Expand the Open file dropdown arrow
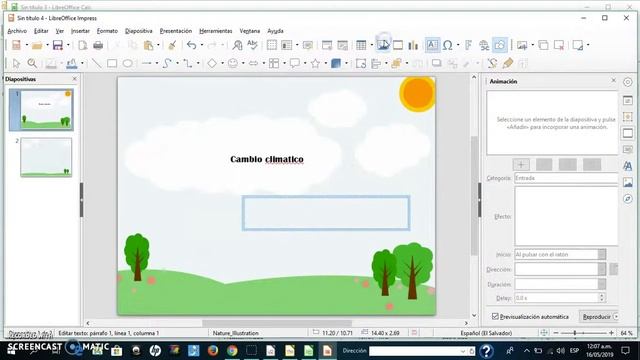This screenshot has width=640, height=360. 47,45
